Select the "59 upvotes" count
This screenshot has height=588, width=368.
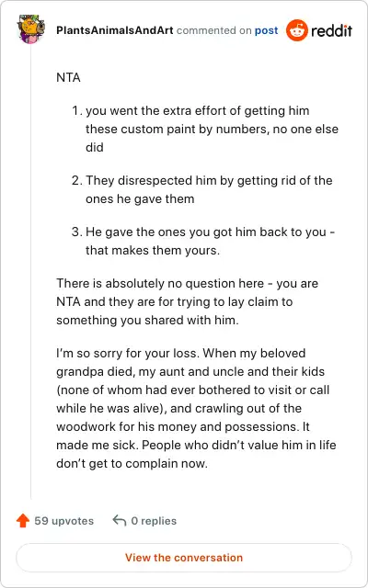point(64,521)
